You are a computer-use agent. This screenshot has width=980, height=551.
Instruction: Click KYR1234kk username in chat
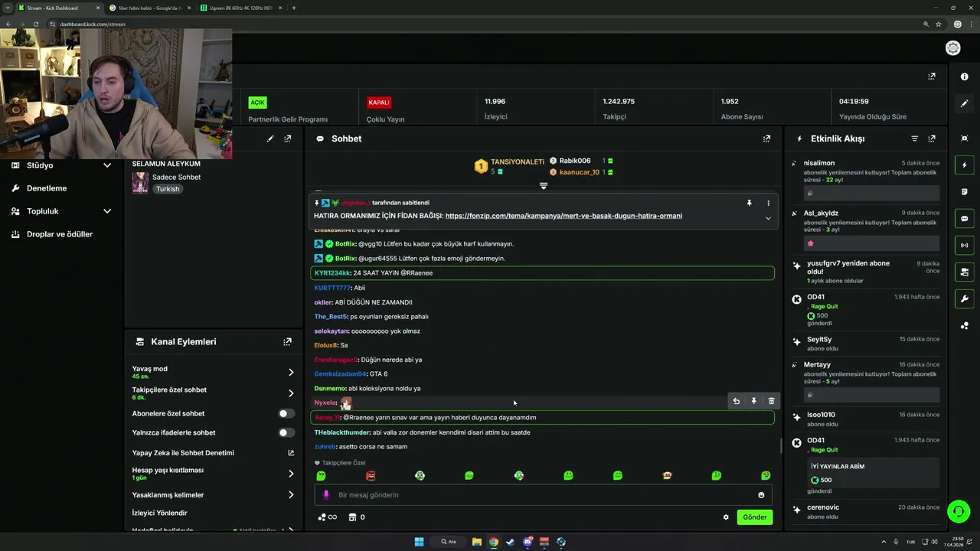coord(332,273)
